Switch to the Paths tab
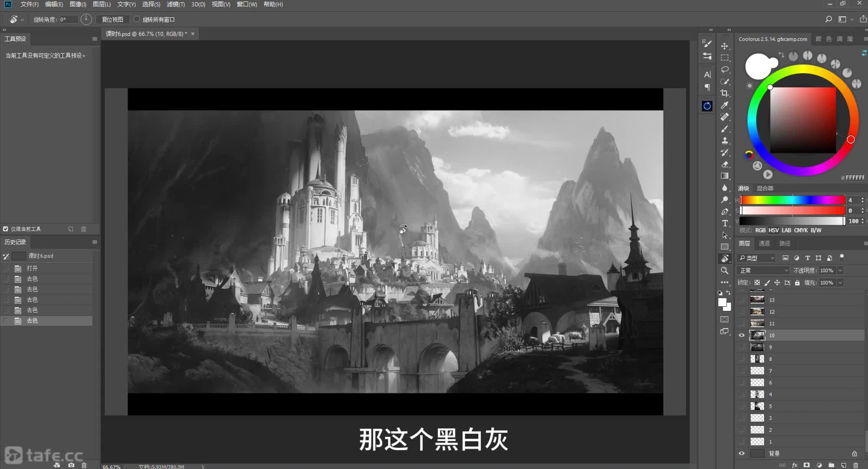Screen dimensions: 868x469 click(x=785, y=243)
